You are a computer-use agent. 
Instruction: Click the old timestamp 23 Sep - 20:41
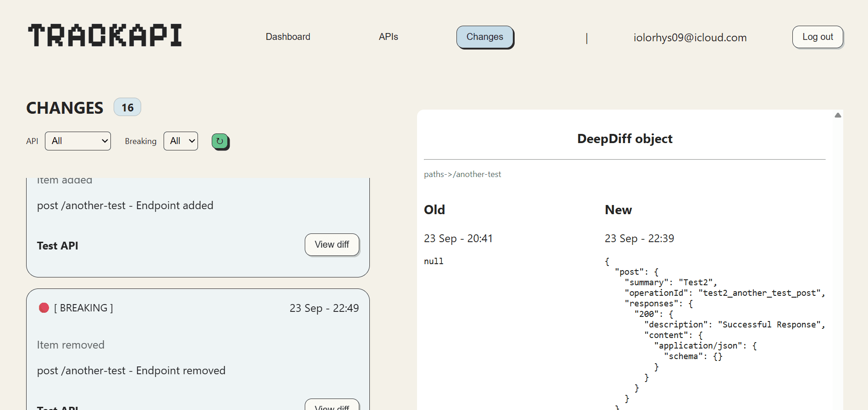[458, 238]
